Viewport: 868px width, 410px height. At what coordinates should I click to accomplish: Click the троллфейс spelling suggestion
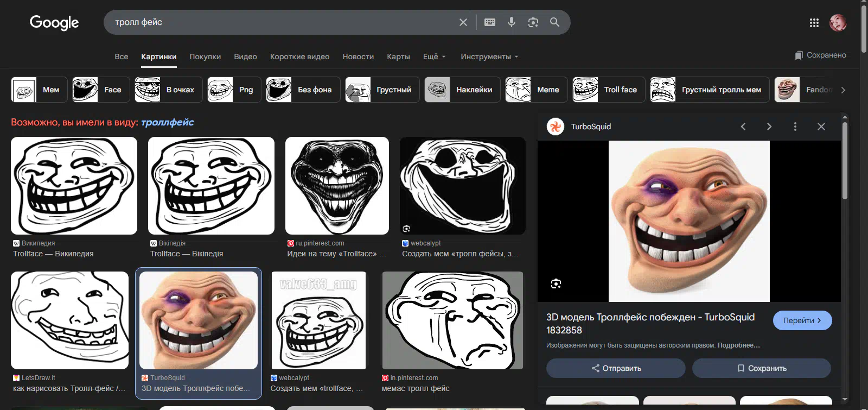(168, 122)
